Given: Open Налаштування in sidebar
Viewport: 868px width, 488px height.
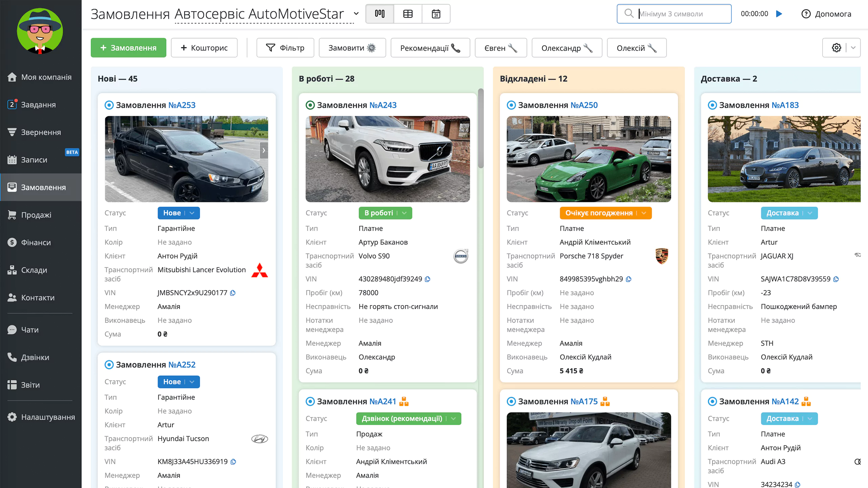Looking at the screenshot, I should 41,417.
